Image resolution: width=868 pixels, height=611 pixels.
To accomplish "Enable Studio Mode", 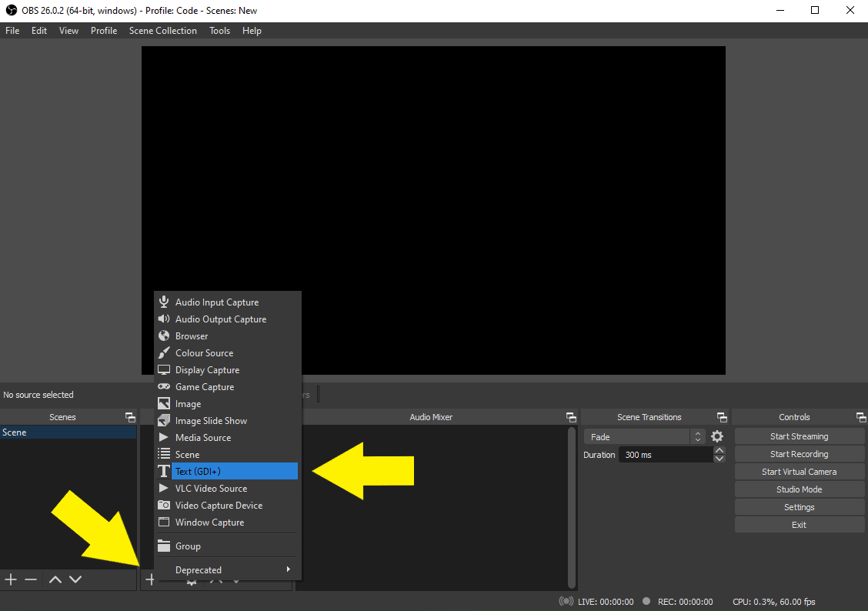I will click(x=799, y=489).
